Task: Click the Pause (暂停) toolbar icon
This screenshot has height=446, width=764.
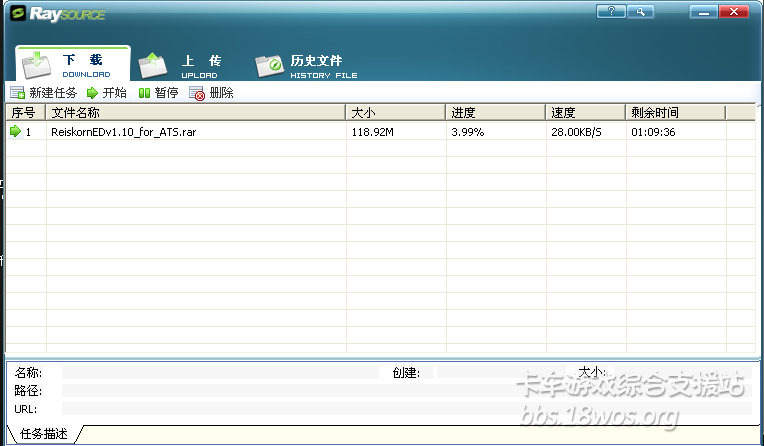Action: click(x=144, y=93)
